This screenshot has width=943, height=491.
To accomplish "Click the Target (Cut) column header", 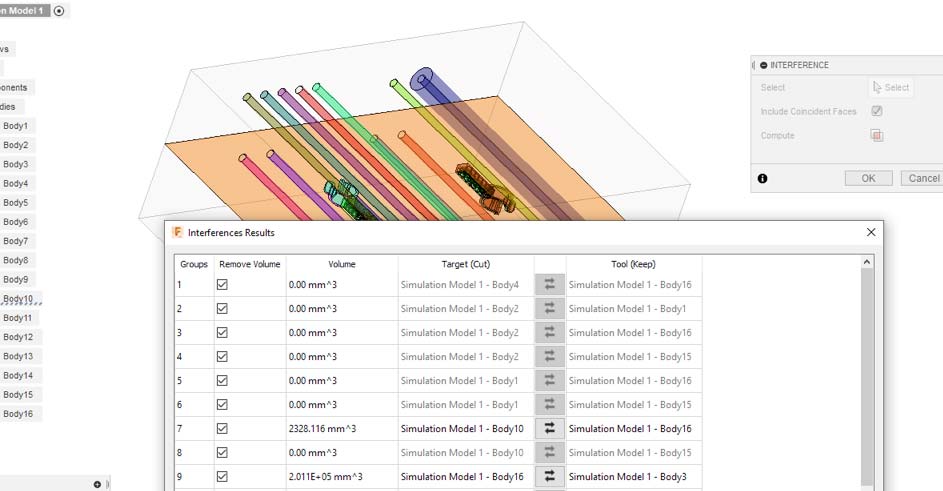I will click(465, 265).
